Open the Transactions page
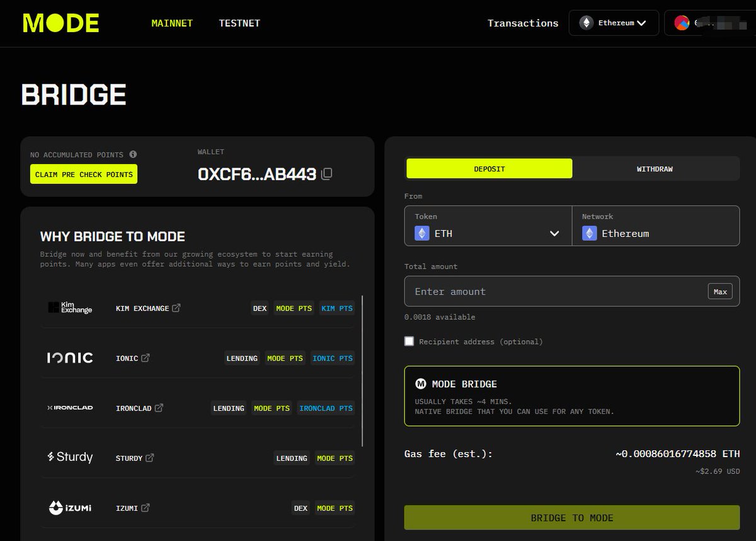Viewport: 756px width, 541px height. 523,23
